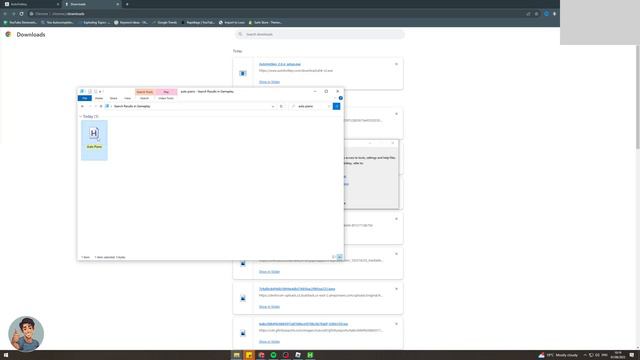Image resolution: width=640 pixels, height=360 pixels.
Task: Open the first YouTube bookmark in bar
Action: [x=20, y=22]
